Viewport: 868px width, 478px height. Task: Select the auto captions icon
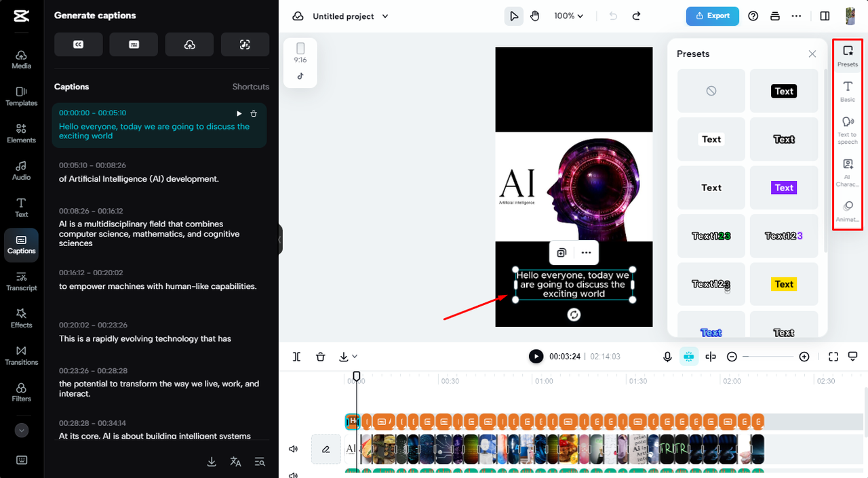pos(78,44)
